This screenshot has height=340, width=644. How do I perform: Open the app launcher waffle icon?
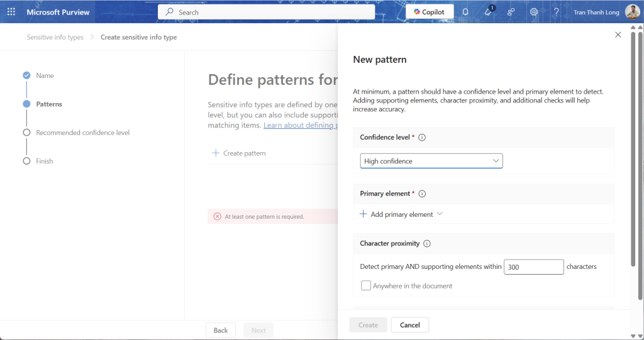tap(11, 12)
